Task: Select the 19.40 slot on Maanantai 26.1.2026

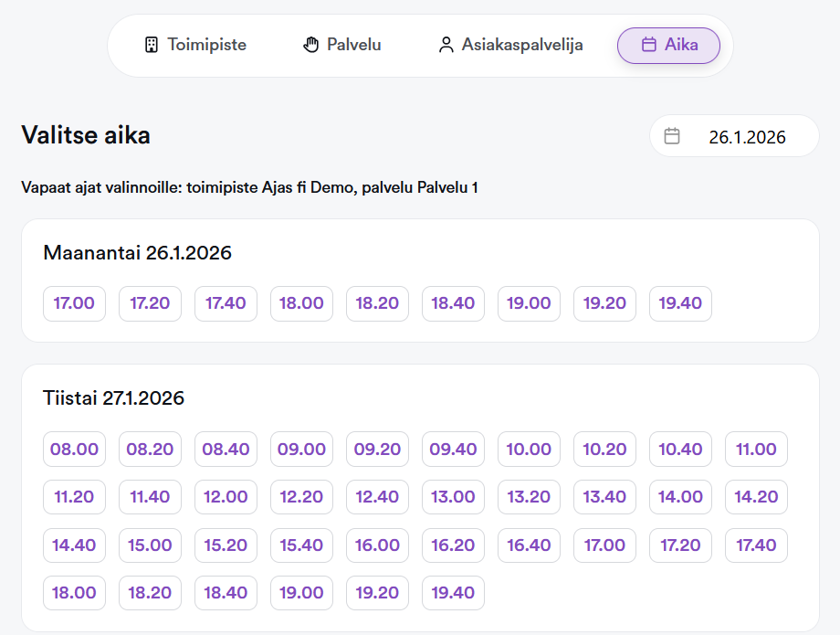Action: (680, 302)
